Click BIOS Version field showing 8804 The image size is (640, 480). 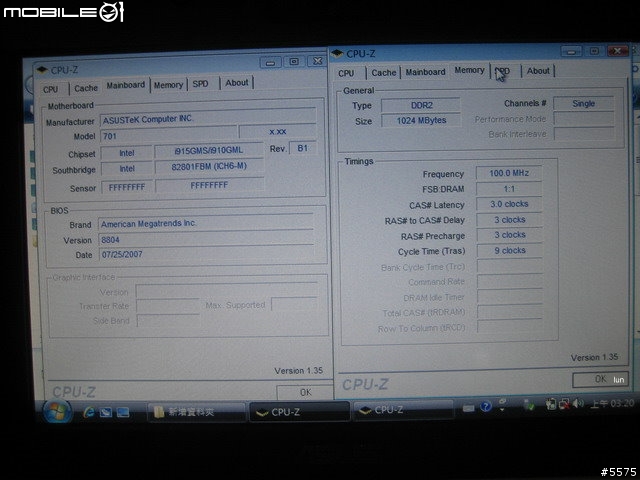206,240
